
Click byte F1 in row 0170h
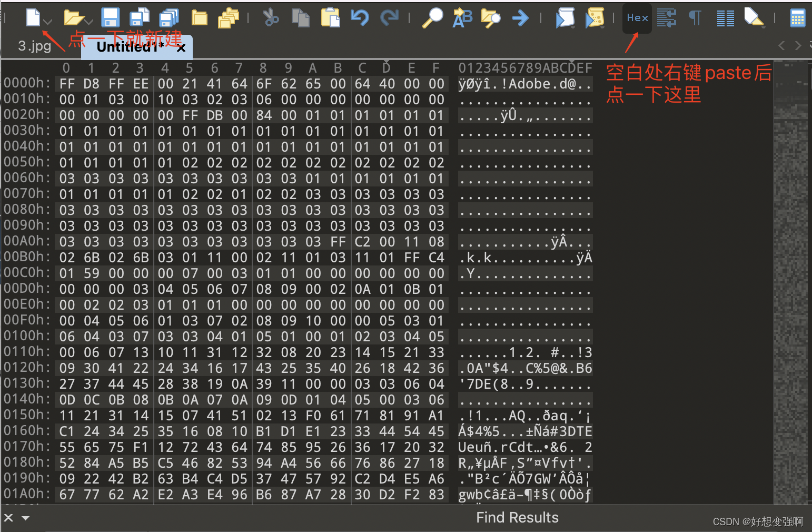(141, 447)
